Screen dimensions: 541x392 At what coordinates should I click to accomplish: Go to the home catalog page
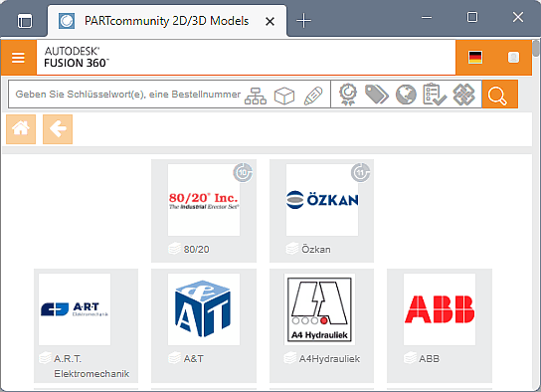pyautogui.click(x=21, y=129)
